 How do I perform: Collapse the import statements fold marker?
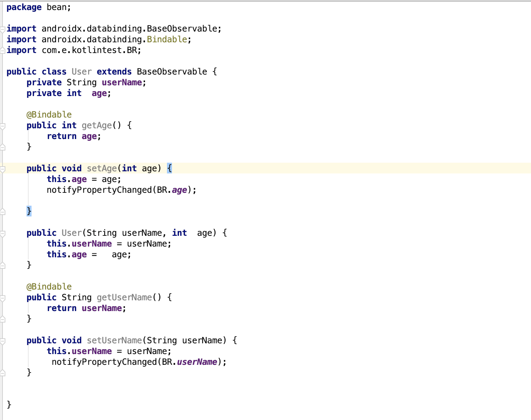[x=3, y=29]
